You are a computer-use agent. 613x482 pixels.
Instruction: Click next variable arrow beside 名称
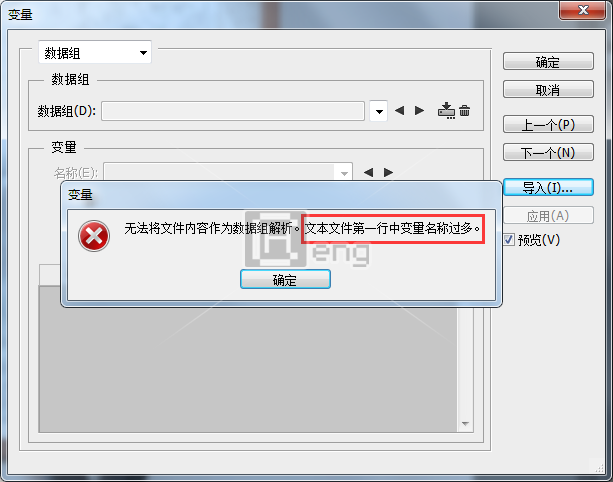tap(388, 172)
